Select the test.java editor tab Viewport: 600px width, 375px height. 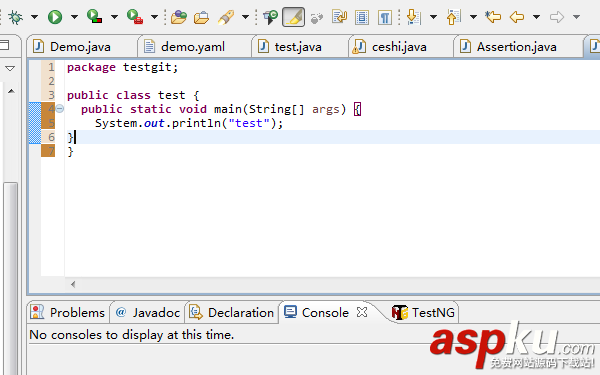[x=298, y=47]
